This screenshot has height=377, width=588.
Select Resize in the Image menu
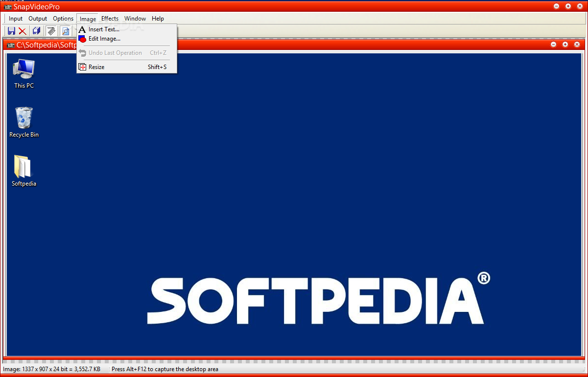(127, 67)
